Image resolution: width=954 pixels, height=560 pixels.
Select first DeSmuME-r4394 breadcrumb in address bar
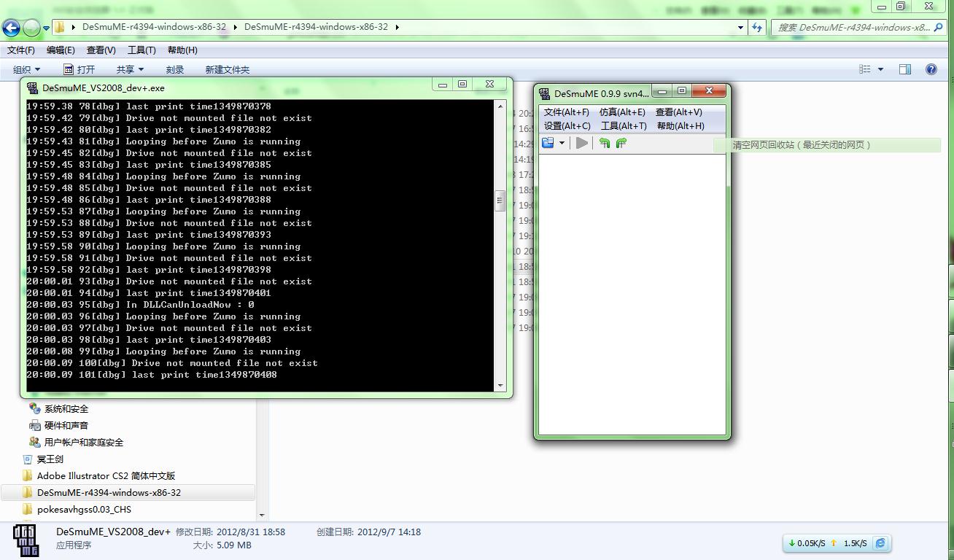[x=154, y=27]
